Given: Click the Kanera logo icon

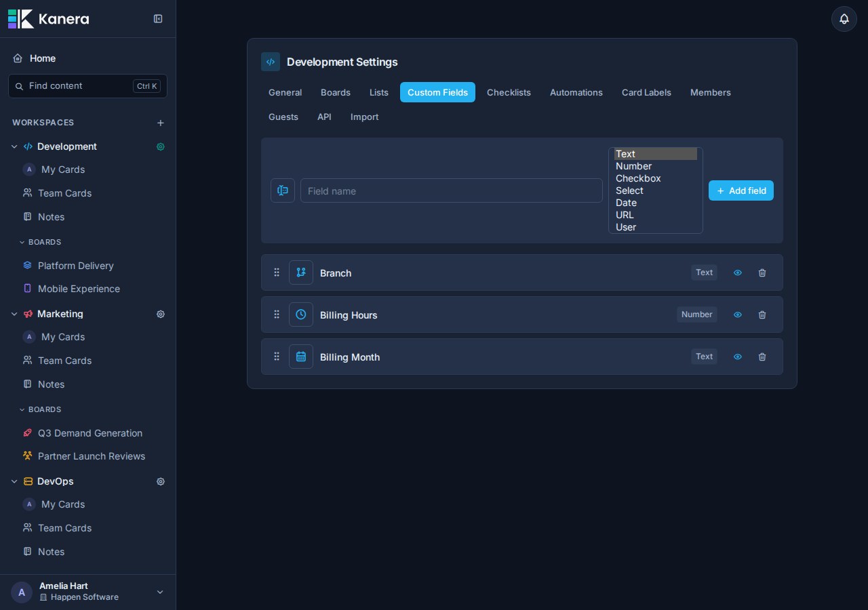Looking at the screenshot, I should click(20, 19).
